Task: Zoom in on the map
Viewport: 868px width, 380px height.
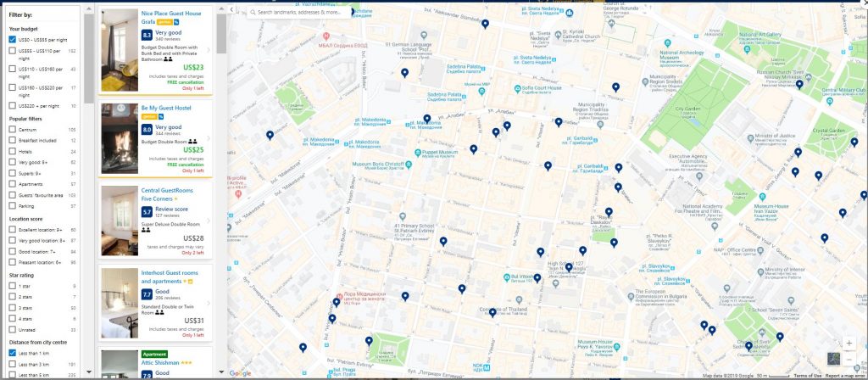Action: pyautogui.click(x=849, y=344)
